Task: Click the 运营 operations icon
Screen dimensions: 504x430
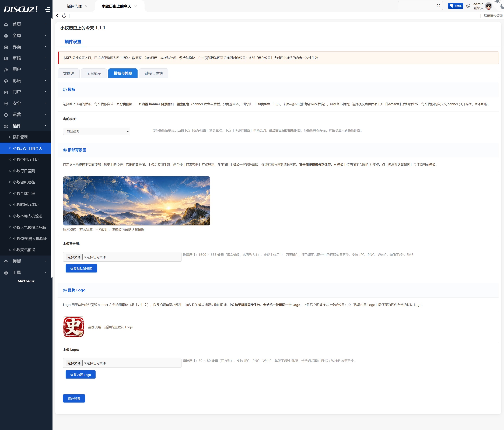Action: pyautogui.click(x=6, y=115)
